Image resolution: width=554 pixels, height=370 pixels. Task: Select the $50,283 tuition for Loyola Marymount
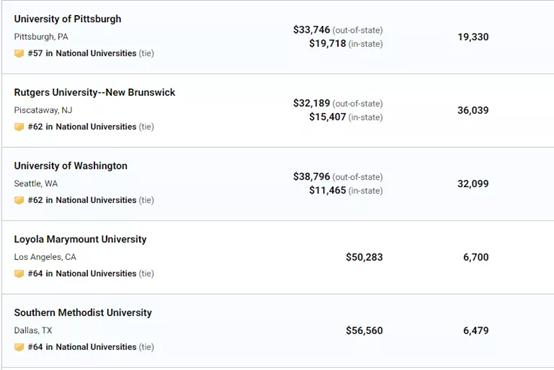[x=364, y=257]
